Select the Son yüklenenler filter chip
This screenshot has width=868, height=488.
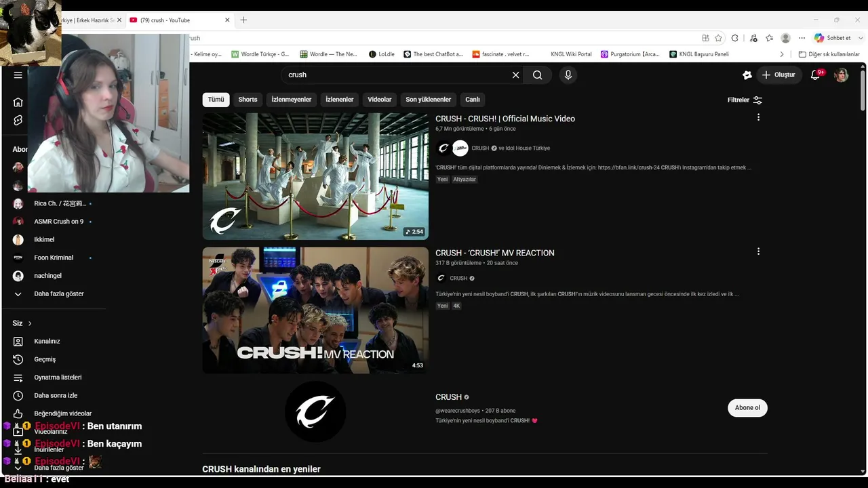tap(429, 100)
